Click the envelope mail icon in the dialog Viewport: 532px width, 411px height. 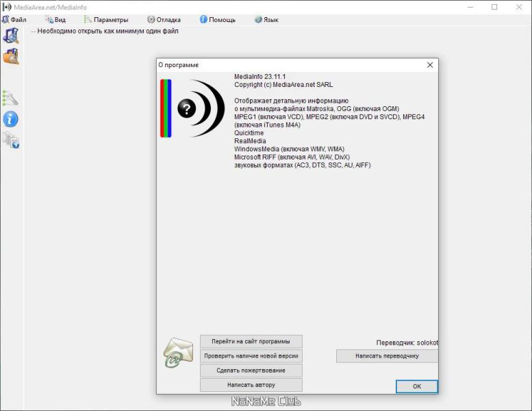[x=179, y=352]
